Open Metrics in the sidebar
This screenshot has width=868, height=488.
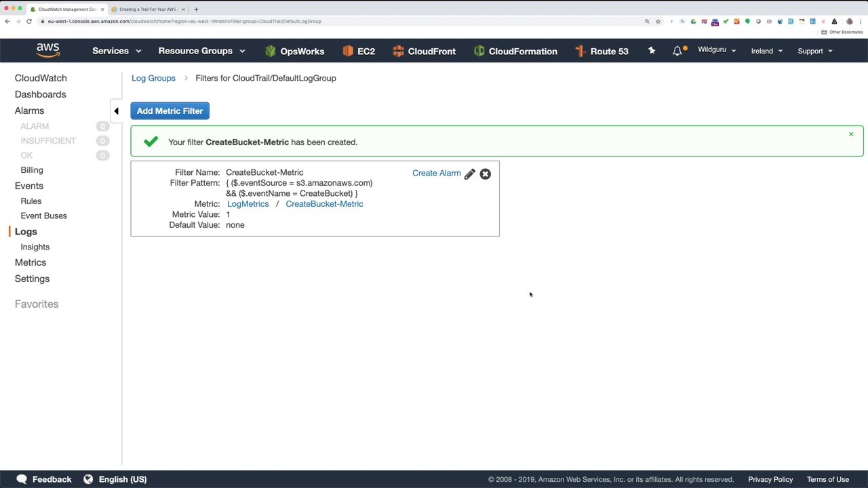pyautogui.click(x=31, y=262)
